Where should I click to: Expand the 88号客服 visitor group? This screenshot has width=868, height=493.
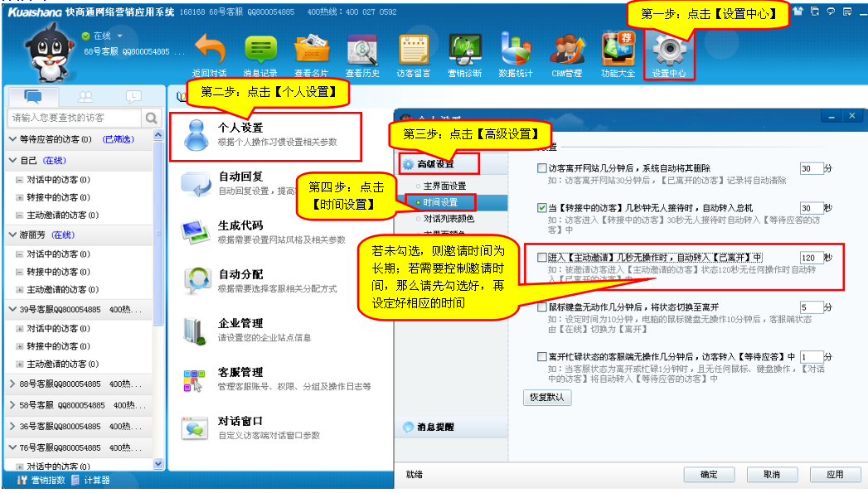[x=12, y=384]
